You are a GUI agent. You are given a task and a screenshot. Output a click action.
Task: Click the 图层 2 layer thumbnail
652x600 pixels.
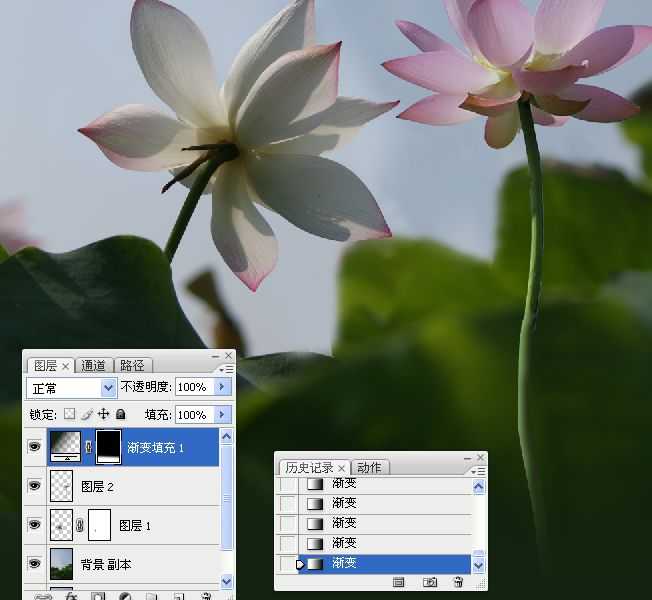[62, 486]
